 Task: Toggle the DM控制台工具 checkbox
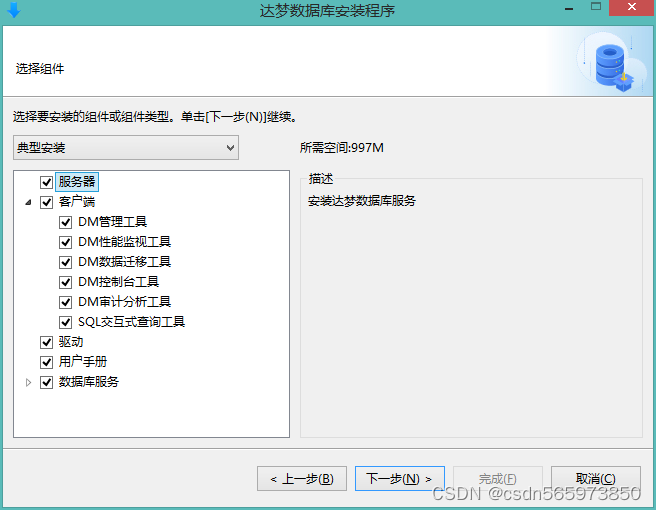(x=66, y=282)
